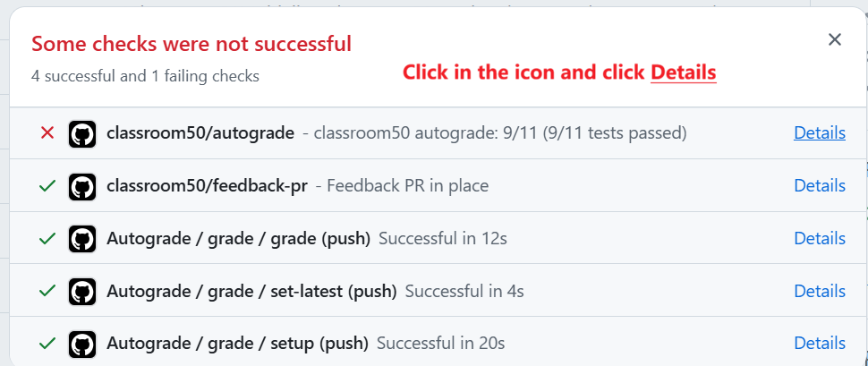The height and width of the screenshot is (366, 868).
Task: Click green checkmark for feedback-pr check
Action: 47,186
